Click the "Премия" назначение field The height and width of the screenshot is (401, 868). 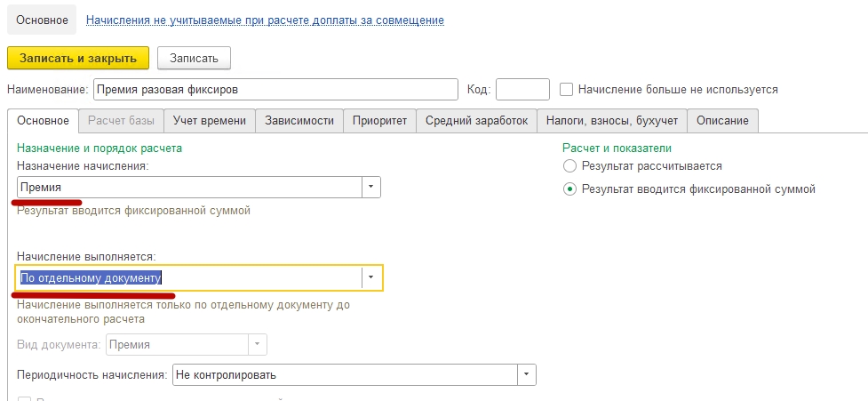(x=188, y=188)
